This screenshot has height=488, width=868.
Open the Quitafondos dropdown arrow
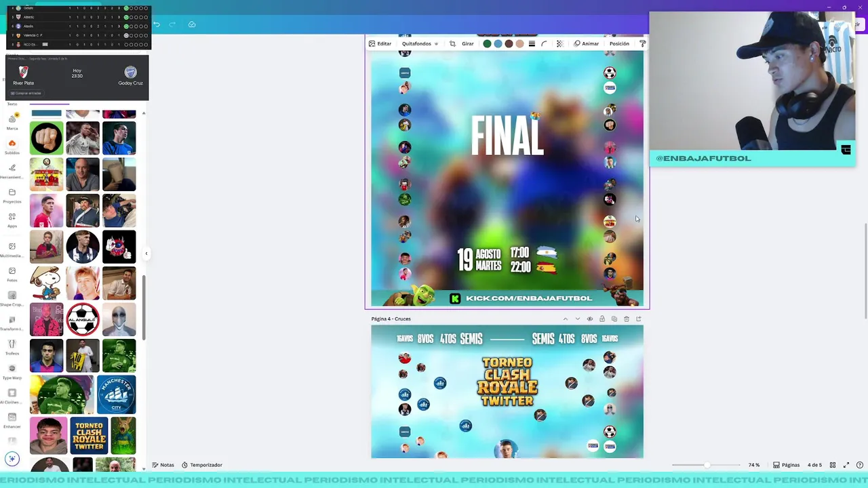pyautogui.click(x=436, y=43)
